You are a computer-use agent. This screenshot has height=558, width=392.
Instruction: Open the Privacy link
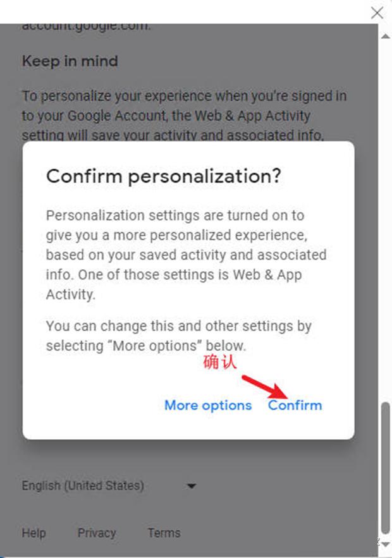(x=97, y=533)
